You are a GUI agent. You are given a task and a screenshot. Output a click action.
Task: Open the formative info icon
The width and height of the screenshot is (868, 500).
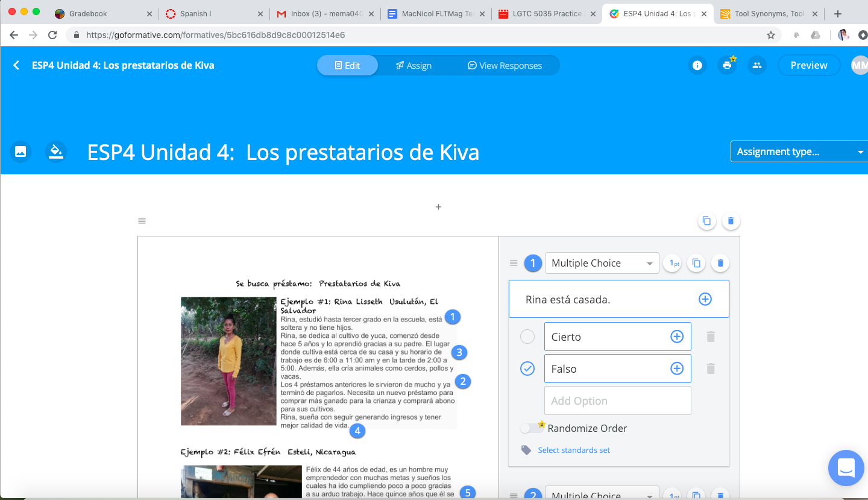pyautogui.click(x=697, y=65)
